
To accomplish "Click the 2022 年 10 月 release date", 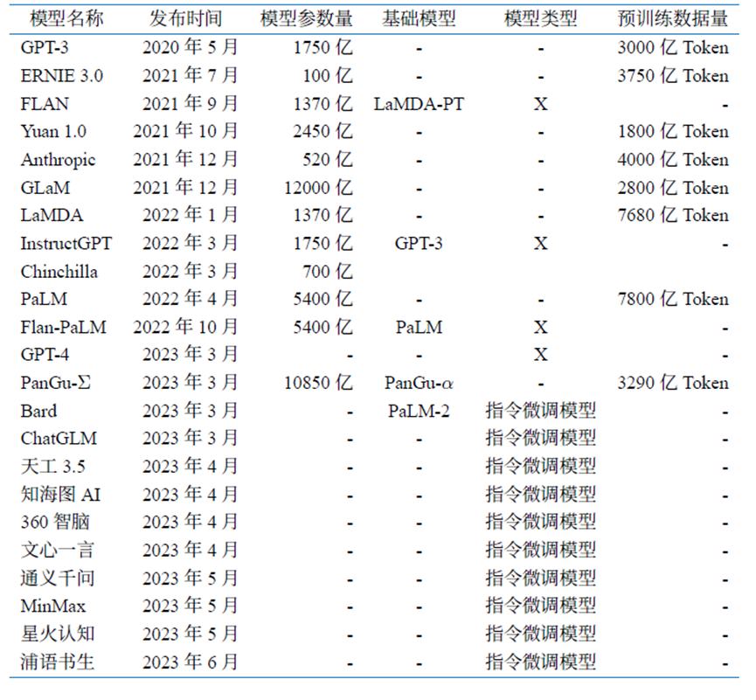I will click(185, 327).
